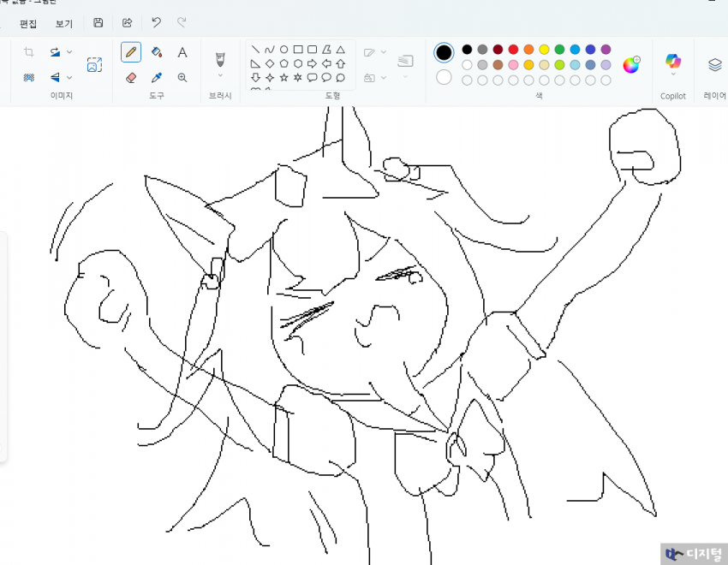Select the Rounded rectangle shape
Viewport: 728px width, 565px height.
click(312, 49)
